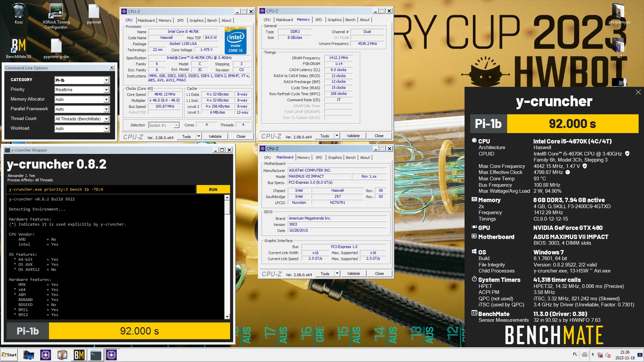Open the Kosz recycle bin desktop icon
The image size is (644, 362).
coord(19,13)
